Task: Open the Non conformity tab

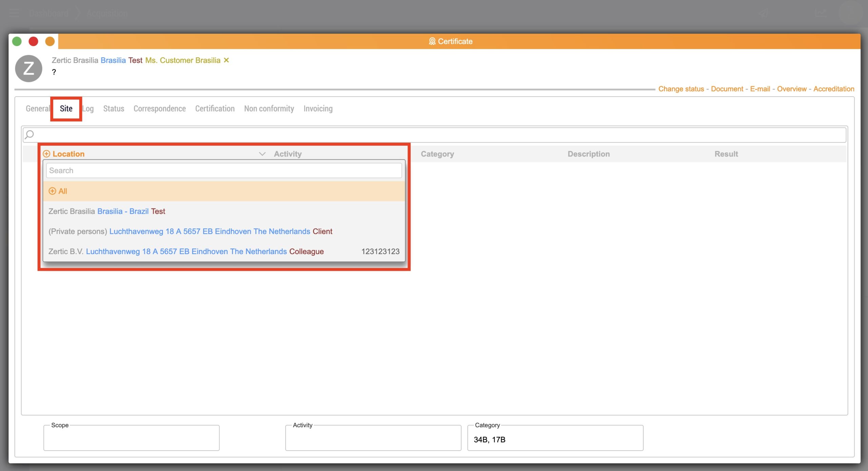Action: pos(269,108)
